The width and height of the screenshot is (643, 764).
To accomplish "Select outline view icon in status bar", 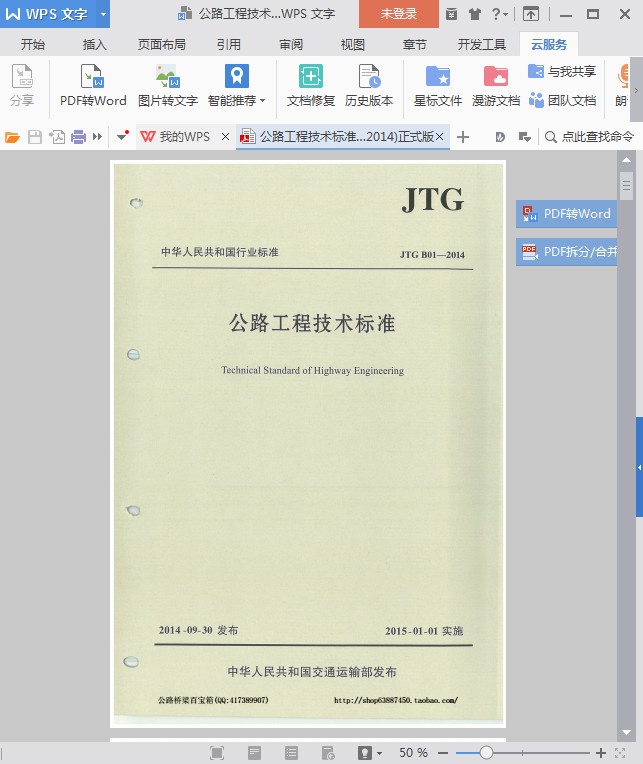I will pos(291,753).
